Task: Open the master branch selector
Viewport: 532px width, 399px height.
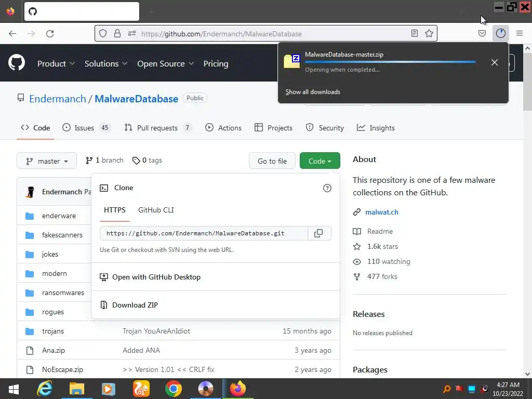Action: (x=47, y=161)
